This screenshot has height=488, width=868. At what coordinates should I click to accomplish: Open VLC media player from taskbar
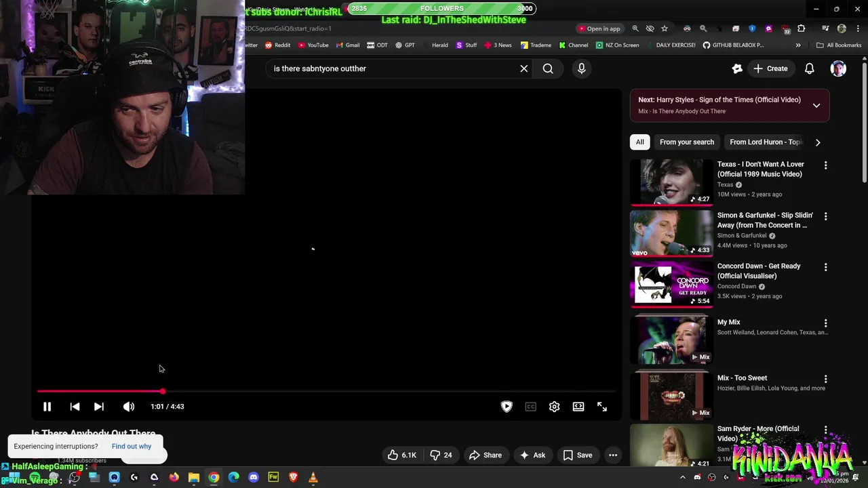coord(313,477)
